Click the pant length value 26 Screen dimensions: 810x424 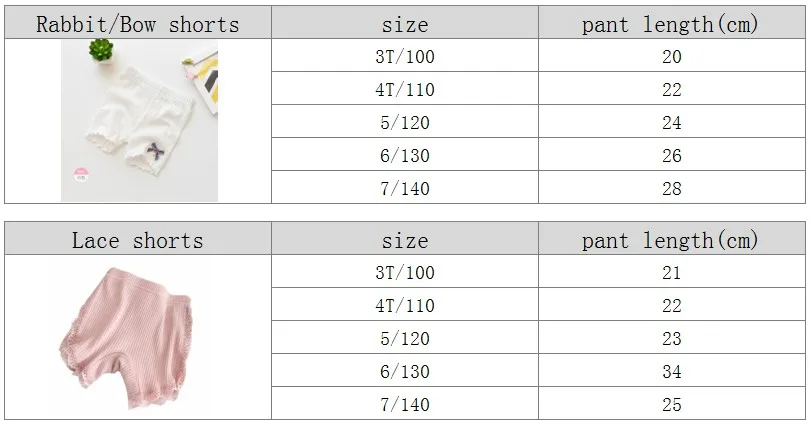coord(672,155)
